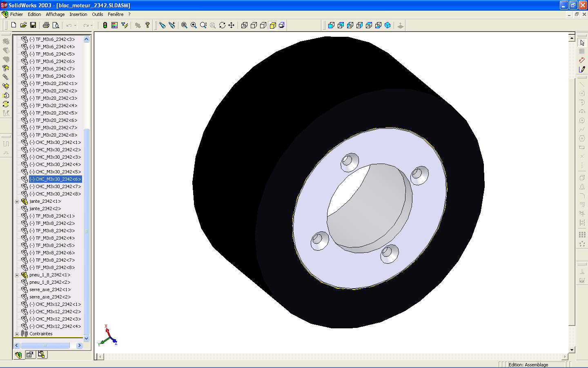Click the feature tree horizontal scrollbar thumb
This screenshot has width=588, height=368.
coord(45,346)
